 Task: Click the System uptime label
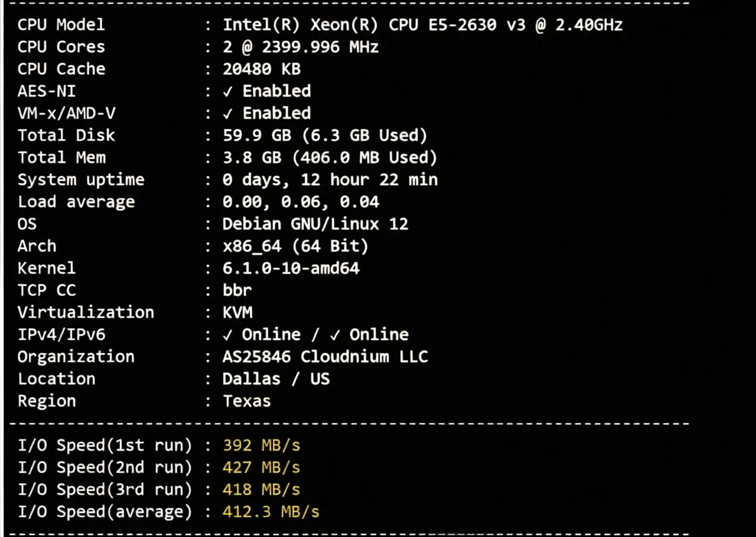[81, 180]
